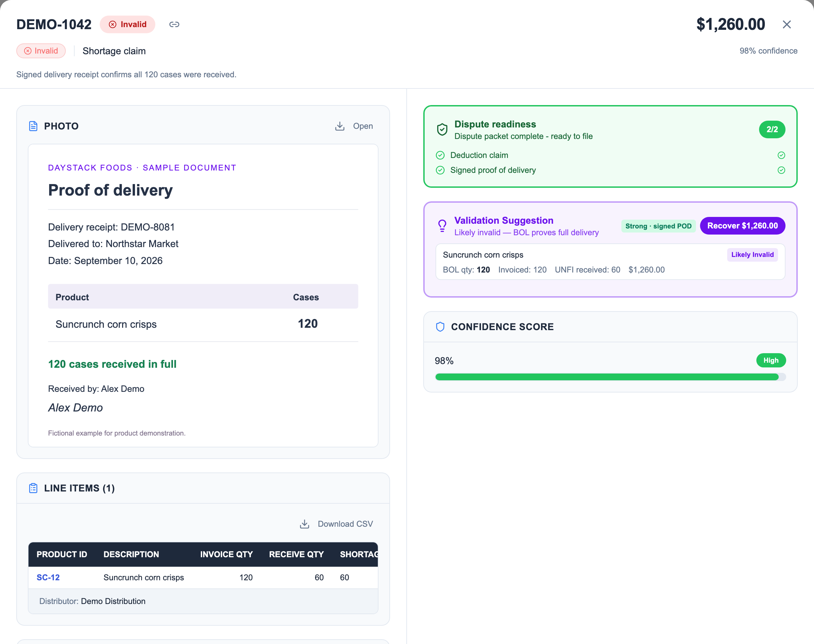This screenshot has height=644, width=814.
Task: Click the red Invalid badge next to DEMO-1042
Action: tap(128, 24)
